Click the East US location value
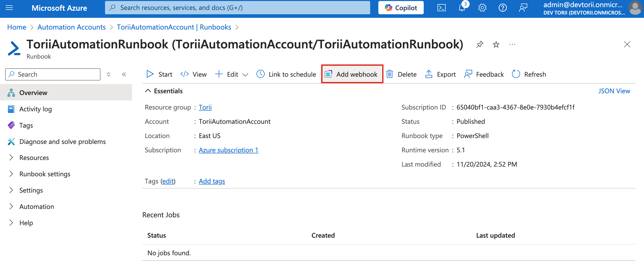644x268 pixels. (x=210, y=136)
